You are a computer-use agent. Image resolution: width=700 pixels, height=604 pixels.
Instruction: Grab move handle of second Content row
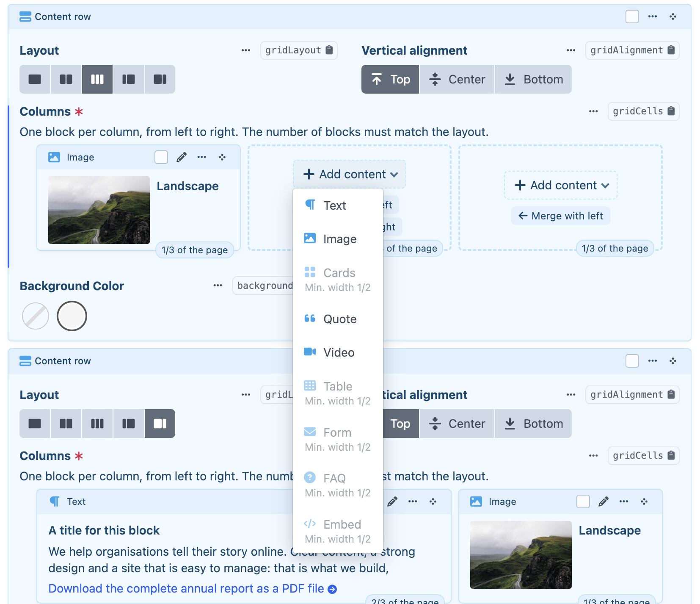(673, 361)
